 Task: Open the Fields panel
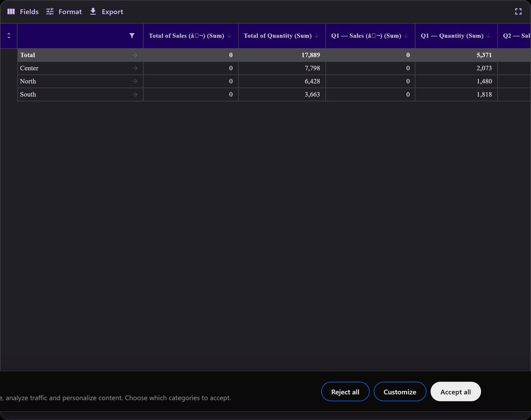click(x=23, y=12)
